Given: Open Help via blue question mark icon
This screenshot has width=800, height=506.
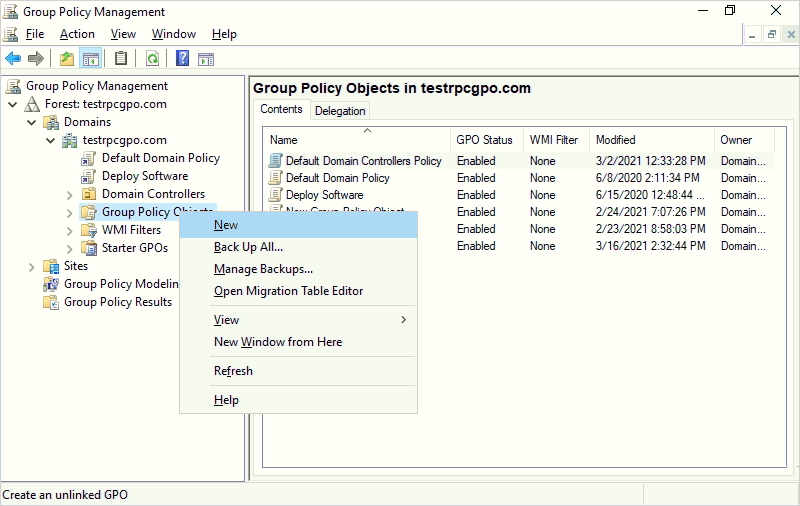Looking at the screenshot, I should click(x=182, y=58).
